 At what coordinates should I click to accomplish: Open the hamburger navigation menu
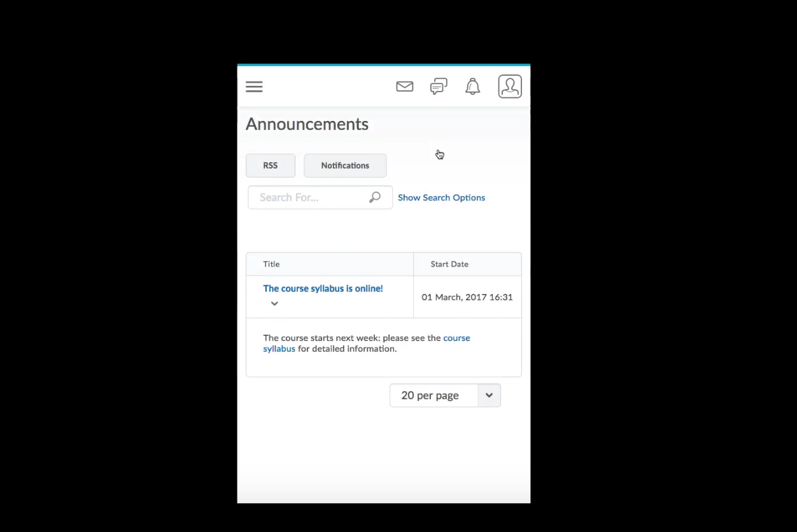254,87
